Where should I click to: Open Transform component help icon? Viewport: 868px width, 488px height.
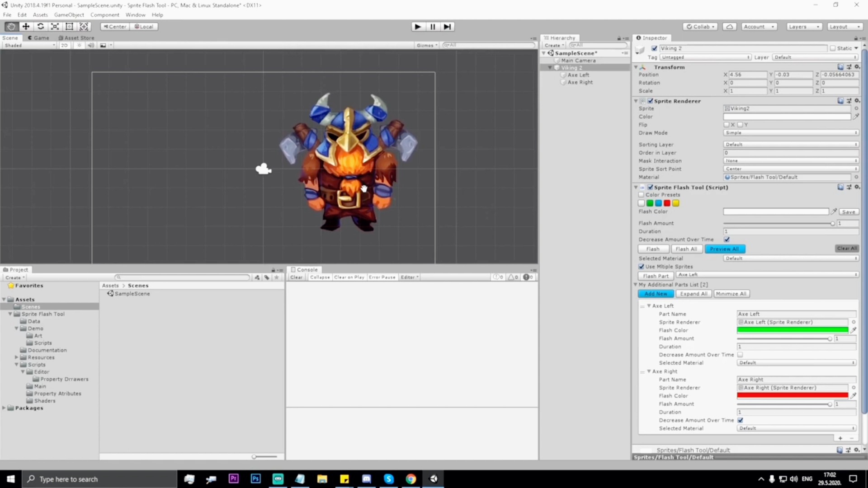(x=840, y=67)
